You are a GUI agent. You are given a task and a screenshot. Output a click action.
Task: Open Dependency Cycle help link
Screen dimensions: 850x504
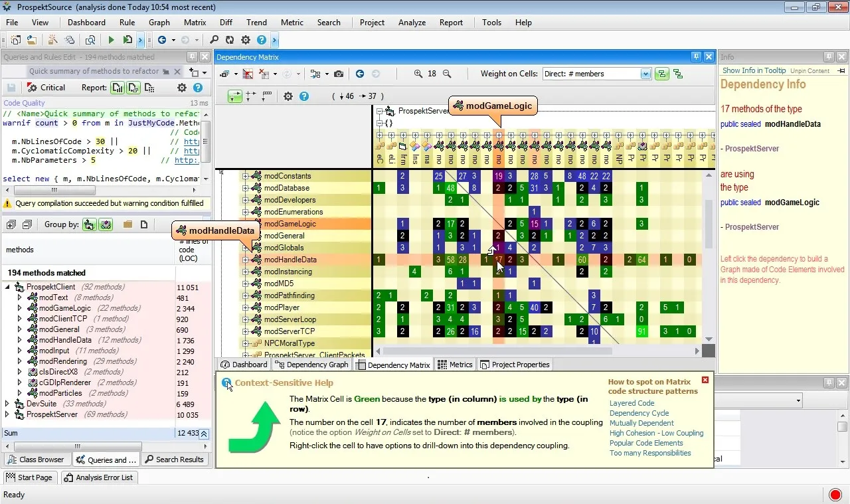click(x=639, y=413)
